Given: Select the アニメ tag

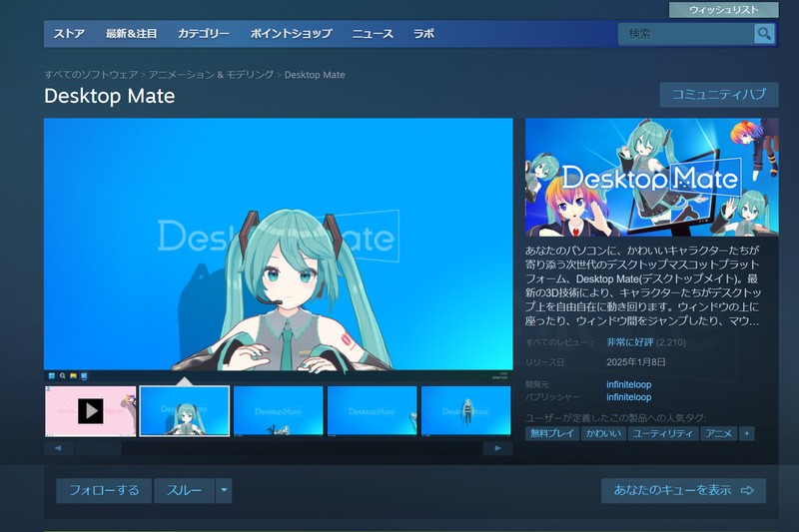Looking at the screenshot, I should click(718, 434).
